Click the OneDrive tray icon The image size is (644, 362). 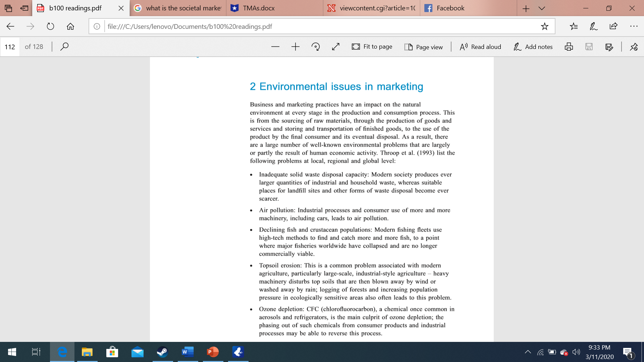coord(564,352)
